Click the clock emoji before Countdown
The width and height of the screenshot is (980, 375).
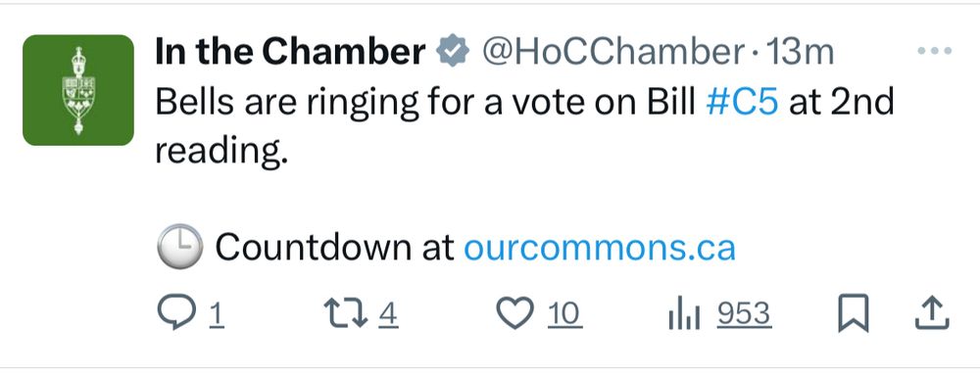[178, 247]
